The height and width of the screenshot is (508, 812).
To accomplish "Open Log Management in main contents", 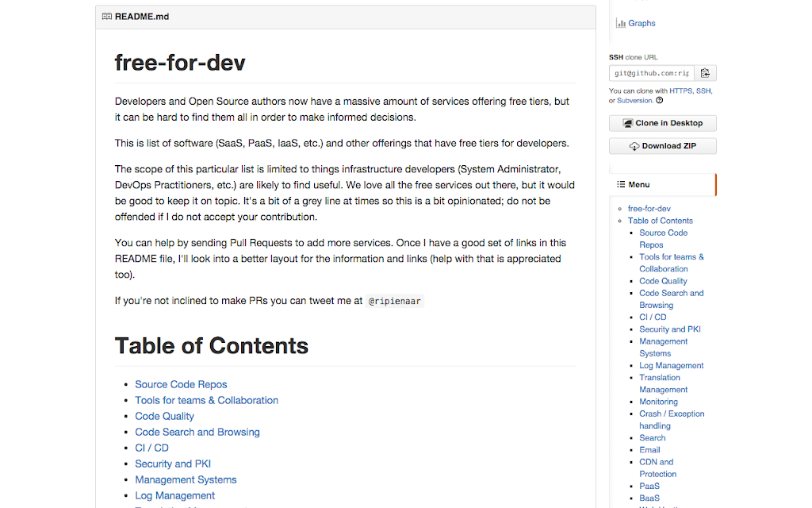I will 174,495.
